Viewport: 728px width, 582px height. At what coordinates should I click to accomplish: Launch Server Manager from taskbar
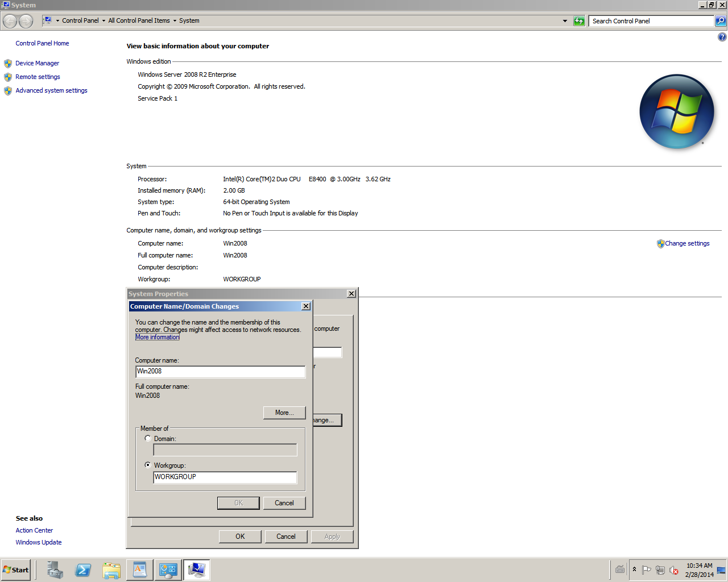click(x=55, y=570)
